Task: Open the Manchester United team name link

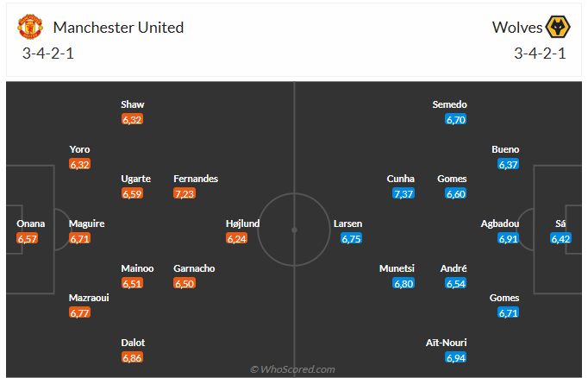Action: 118,28
